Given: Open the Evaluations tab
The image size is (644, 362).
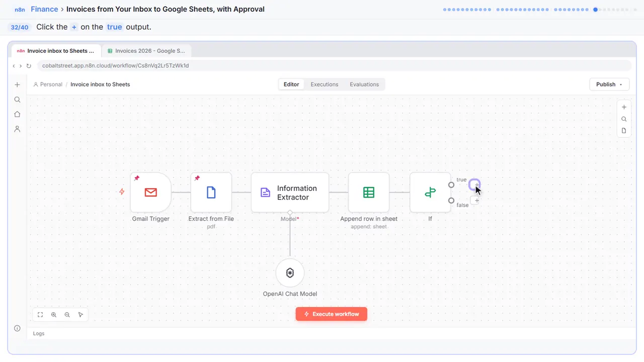Looking at the screenshot, I should click(364, 84).
